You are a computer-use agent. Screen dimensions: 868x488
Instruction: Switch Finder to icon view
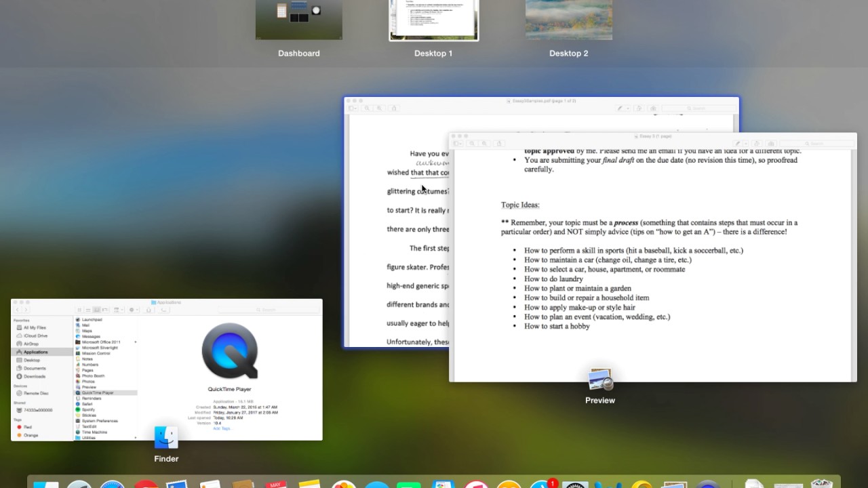click(x=80, y=310)
